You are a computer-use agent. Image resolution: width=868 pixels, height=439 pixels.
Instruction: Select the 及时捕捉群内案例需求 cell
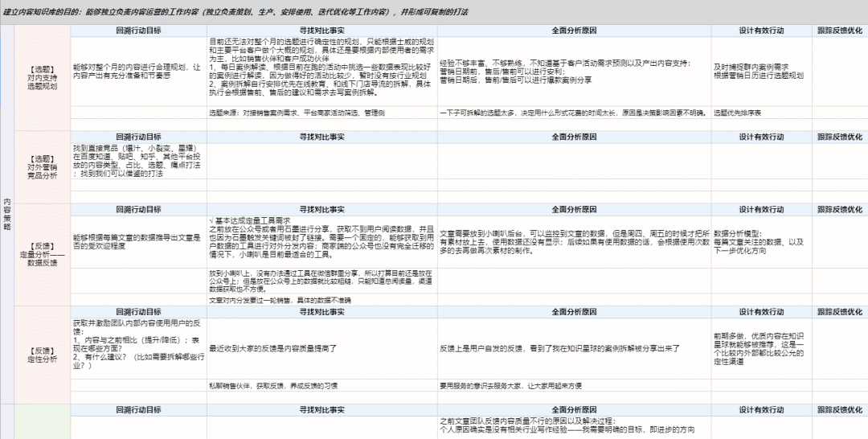coord(759,72)
